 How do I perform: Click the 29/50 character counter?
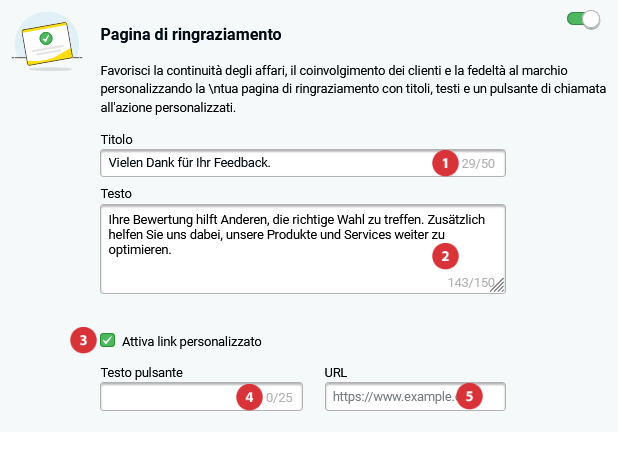pyautogui.click(x=478, y=164)
